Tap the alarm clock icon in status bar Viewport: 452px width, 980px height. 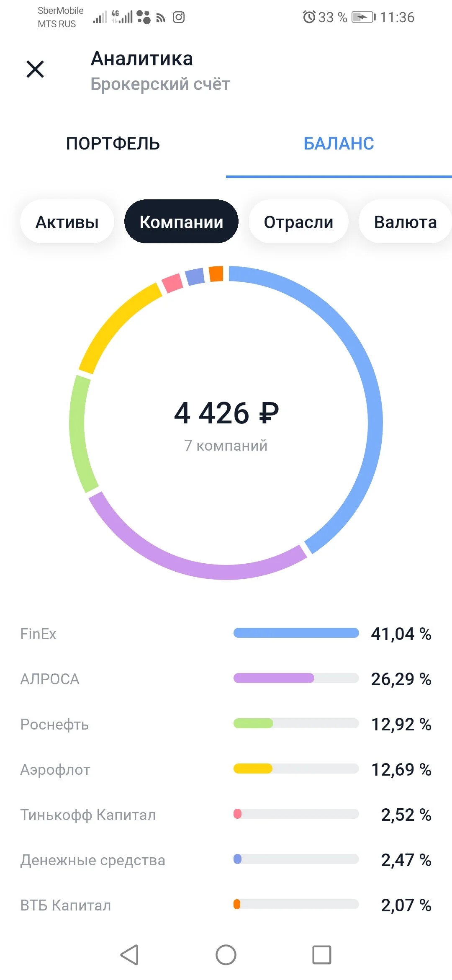click(309, 17)
